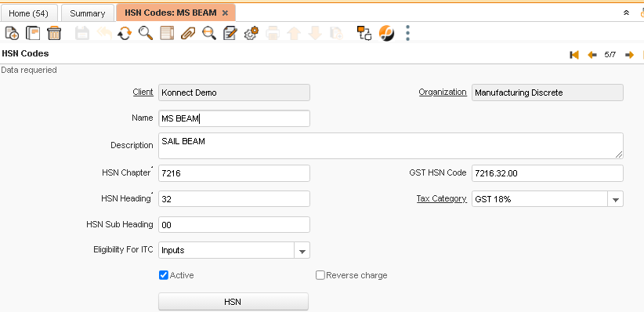Jump to the first record arrow
The height and width of the screenshot is (312, 644).
[x=574, y=55]
